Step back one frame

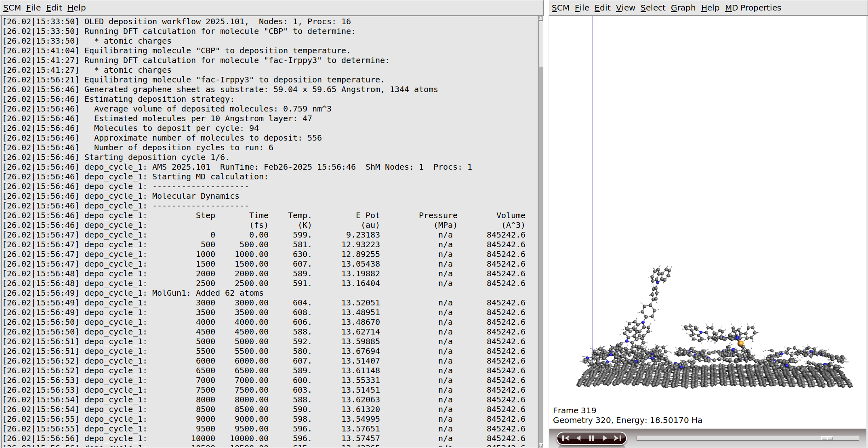click(578, 438)
